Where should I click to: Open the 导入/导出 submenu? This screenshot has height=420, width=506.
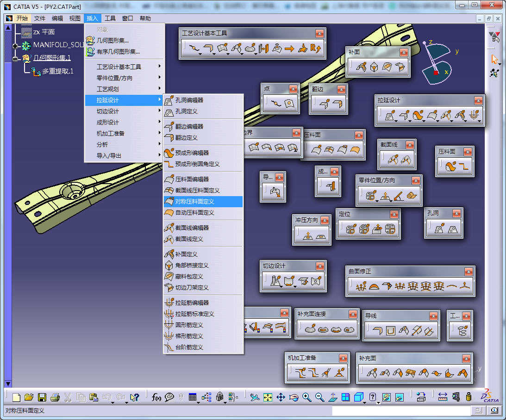click(x=125, y=155)
